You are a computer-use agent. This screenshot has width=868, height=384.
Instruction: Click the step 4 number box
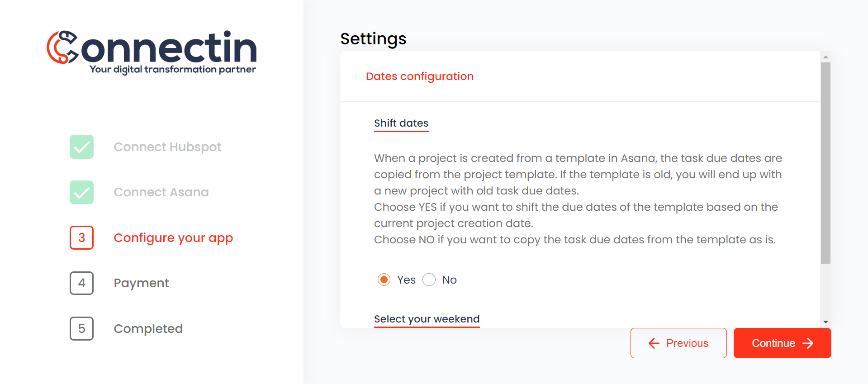[x=81, y=283]
